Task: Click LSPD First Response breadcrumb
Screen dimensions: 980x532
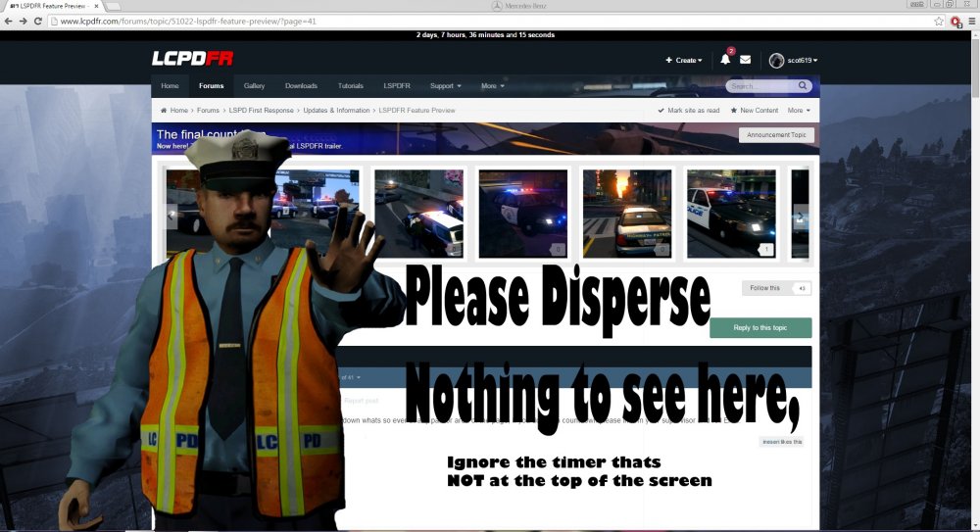Action: coord(262,110)
